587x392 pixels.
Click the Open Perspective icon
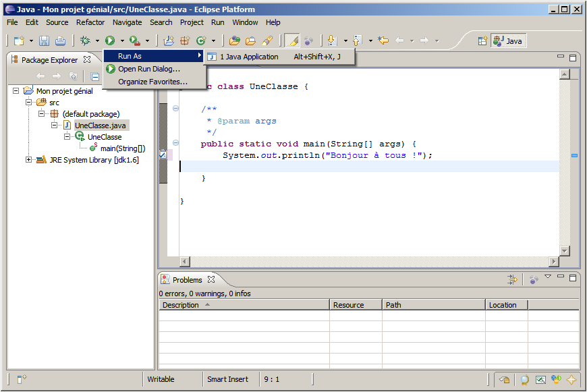tap(482, 41)
